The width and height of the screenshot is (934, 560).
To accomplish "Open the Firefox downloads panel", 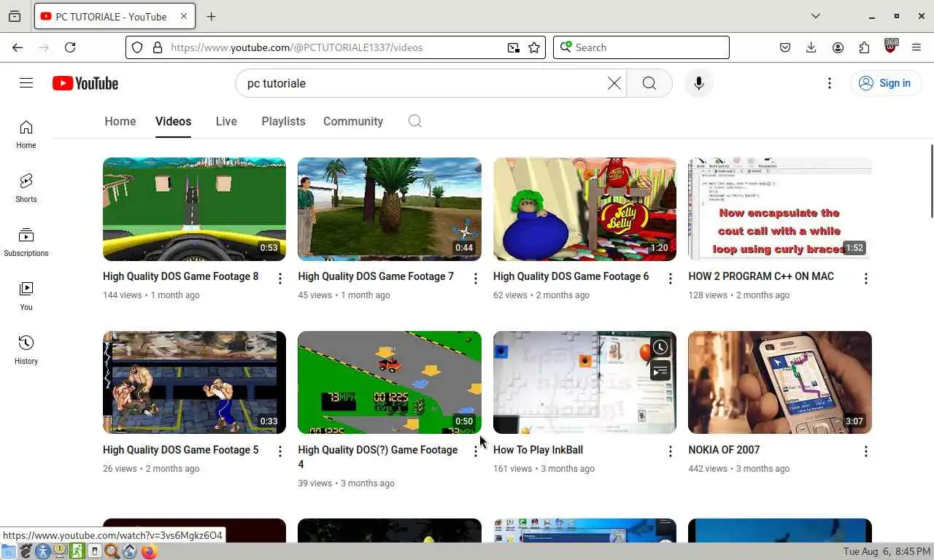I will (811, 47).
